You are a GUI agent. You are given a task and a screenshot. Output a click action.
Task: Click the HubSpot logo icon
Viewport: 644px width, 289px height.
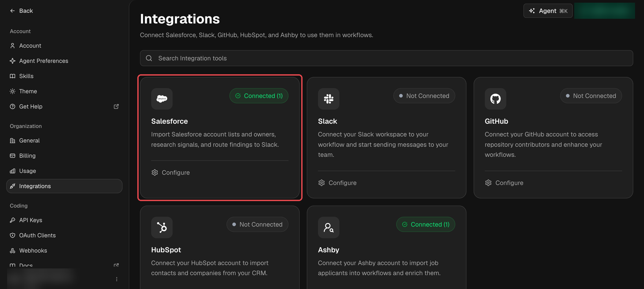[x=162, y=227]
